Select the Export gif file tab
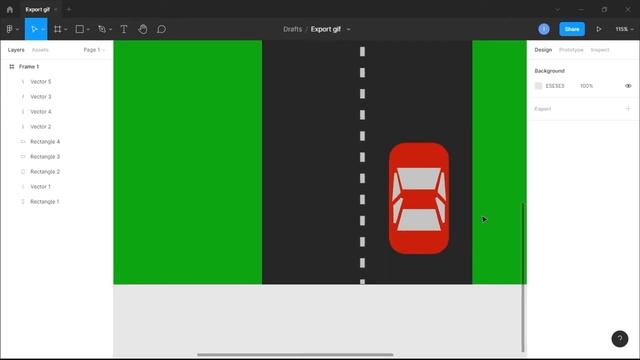Screen dimensions: 640x360 (x=38, y=9)
